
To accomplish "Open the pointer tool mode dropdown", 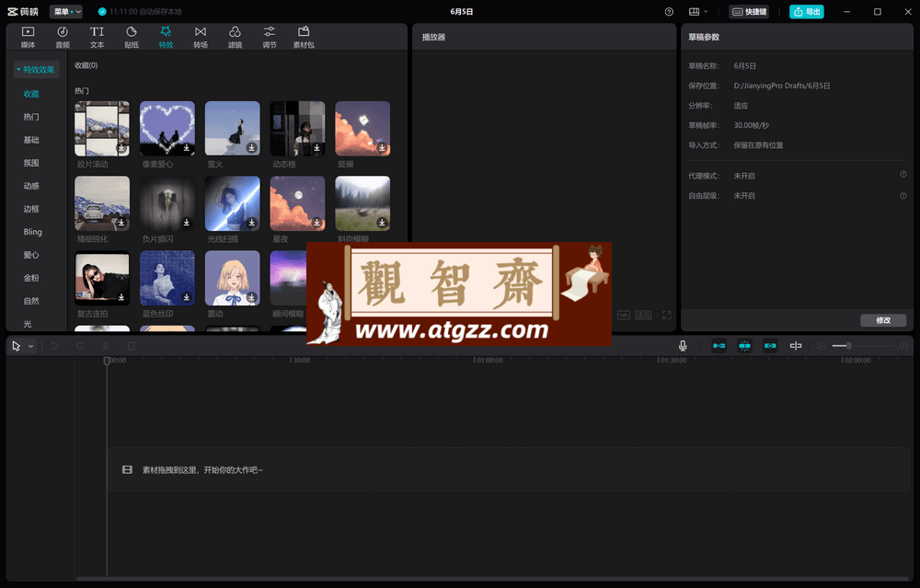I will tap(30, 346).
